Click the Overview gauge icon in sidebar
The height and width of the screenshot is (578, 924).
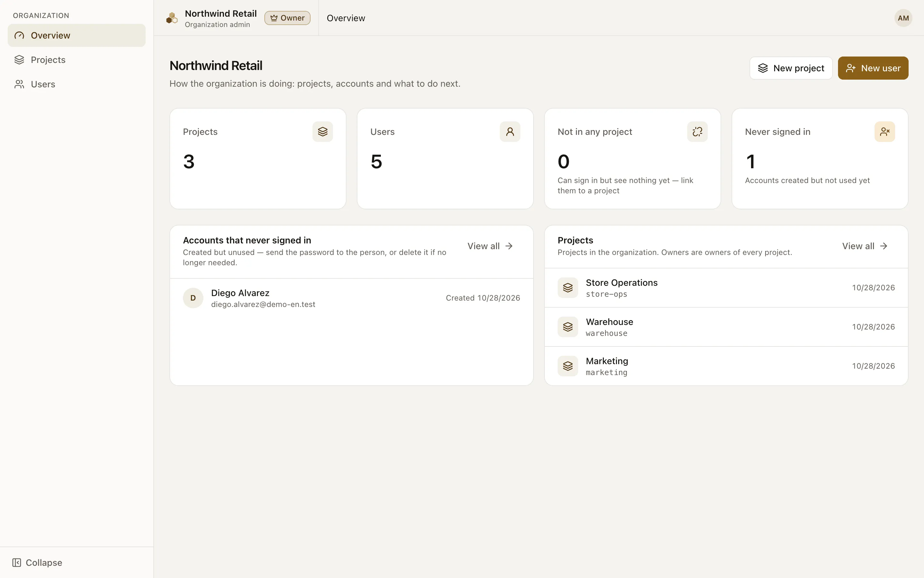[x=19, y=36]
